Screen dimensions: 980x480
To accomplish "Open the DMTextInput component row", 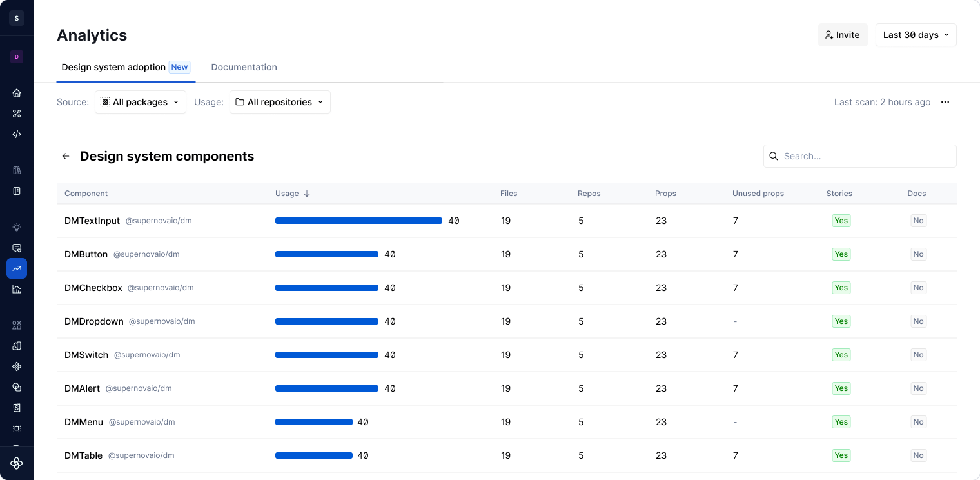I will point(507,221).
